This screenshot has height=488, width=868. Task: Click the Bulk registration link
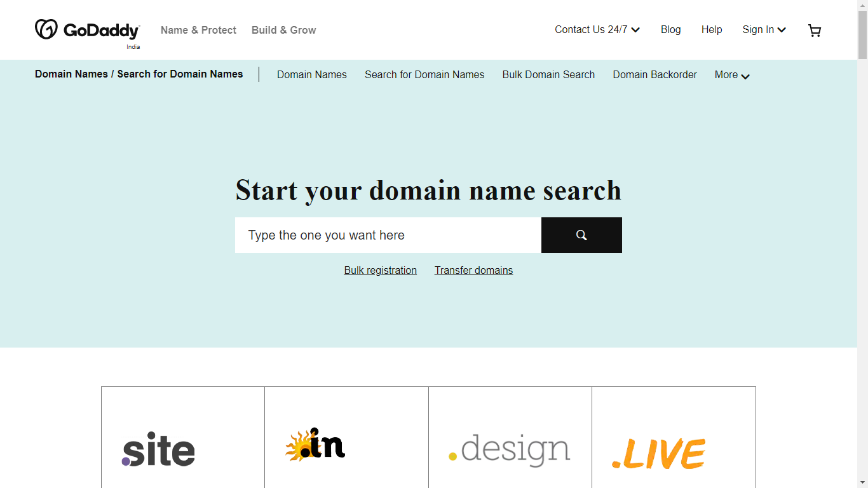click(x=381, y=271)
